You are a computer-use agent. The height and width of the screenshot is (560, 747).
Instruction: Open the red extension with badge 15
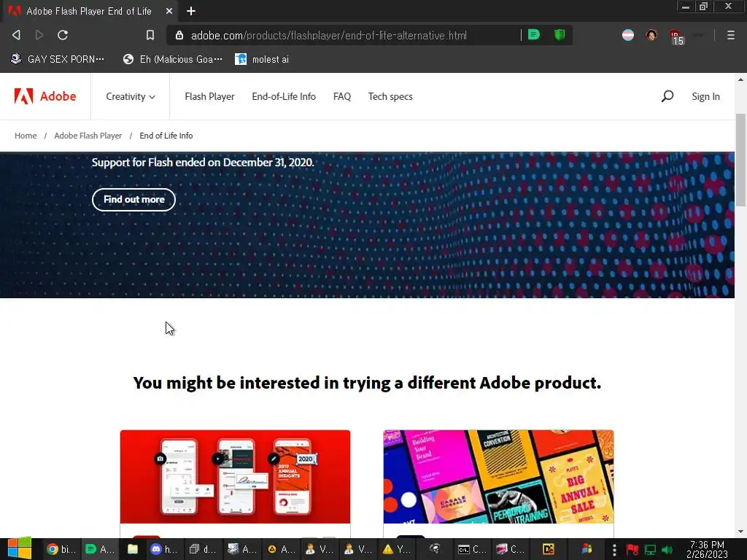[x=676, y=36]
